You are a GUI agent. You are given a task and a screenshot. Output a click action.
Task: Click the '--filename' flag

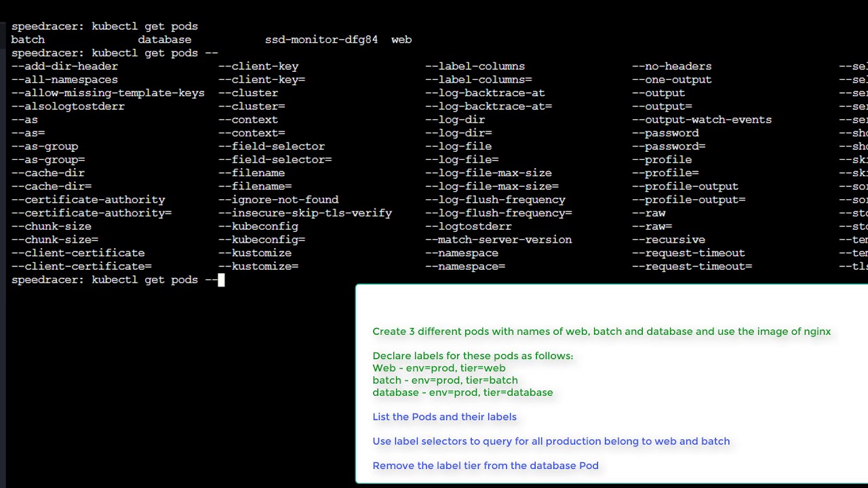252,173
